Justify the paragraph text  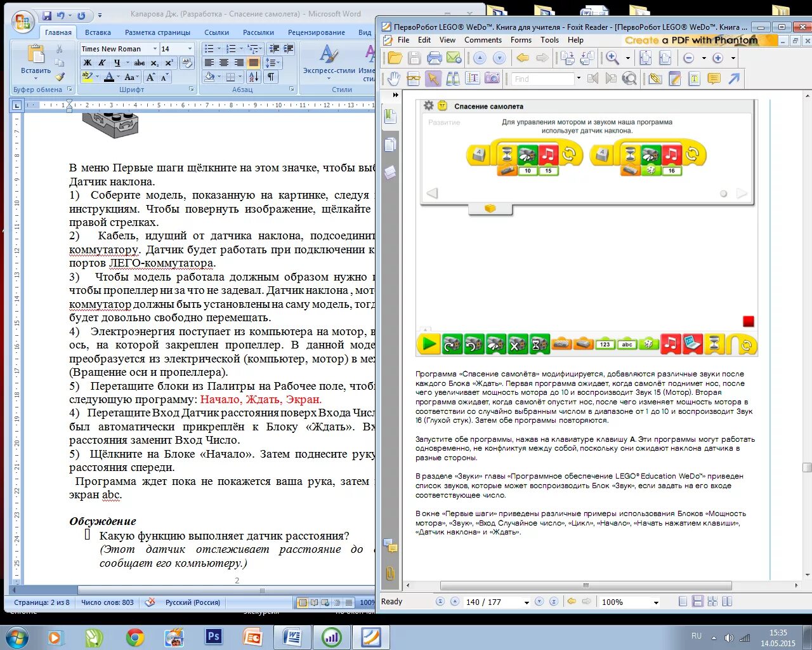pyautogui.click(x=254, y=63)
